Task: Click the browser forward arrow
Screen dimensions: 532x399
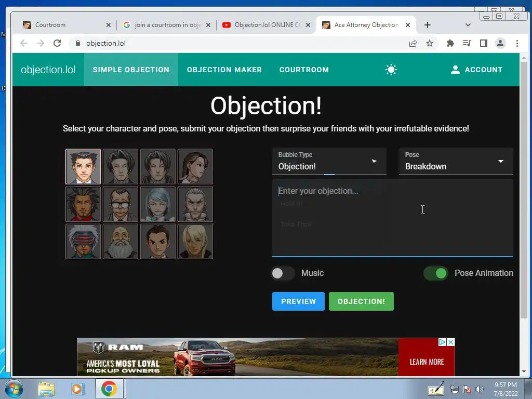Action: pyautogui.click(x=41, y=43)
